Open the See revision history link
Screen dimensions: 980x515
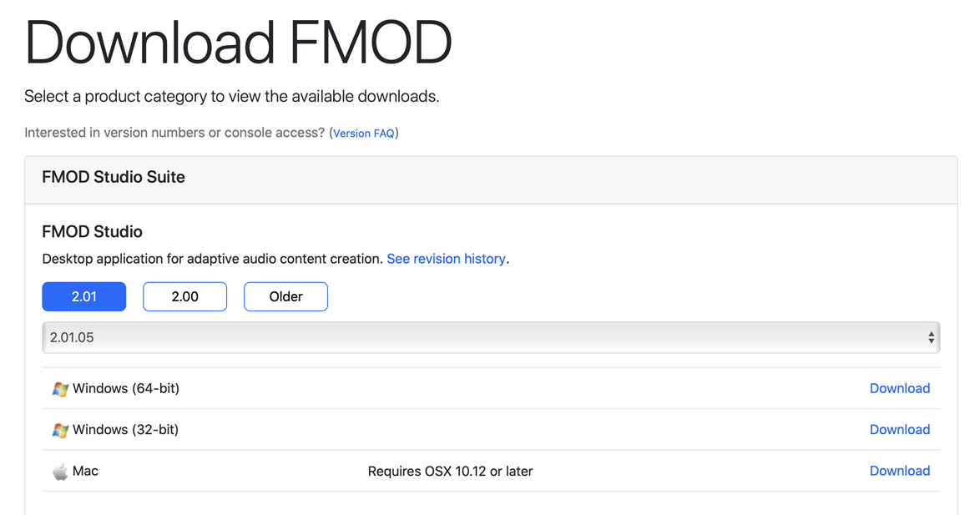[446, 259]
